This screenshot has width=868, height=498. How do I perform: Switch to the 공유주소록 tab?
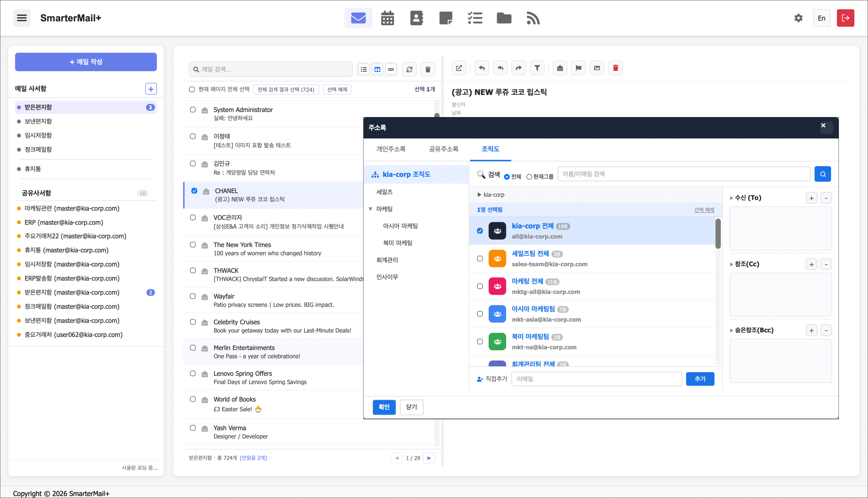coord(443,149)
